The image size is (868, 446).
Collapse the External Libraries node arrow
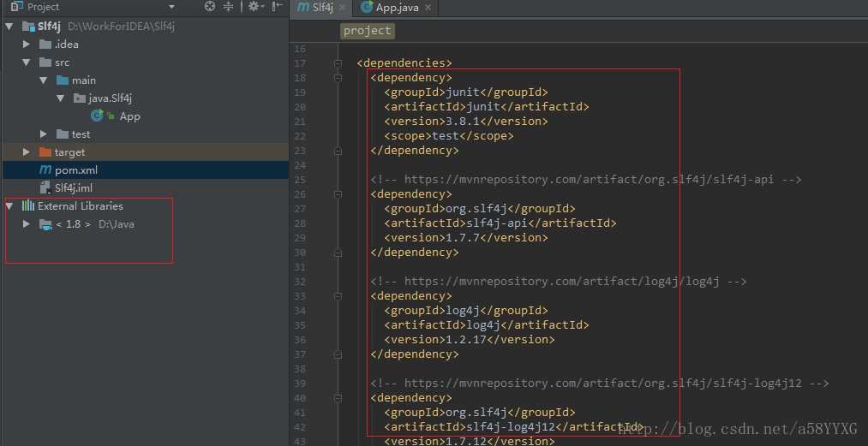[x=9, y=205]
